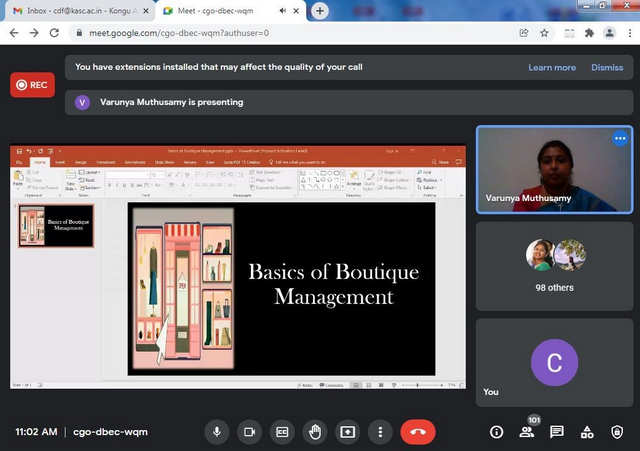This screenshot has width=640, height=451.
Task: Raise your hand in the meeting
Action: (315, 432)
